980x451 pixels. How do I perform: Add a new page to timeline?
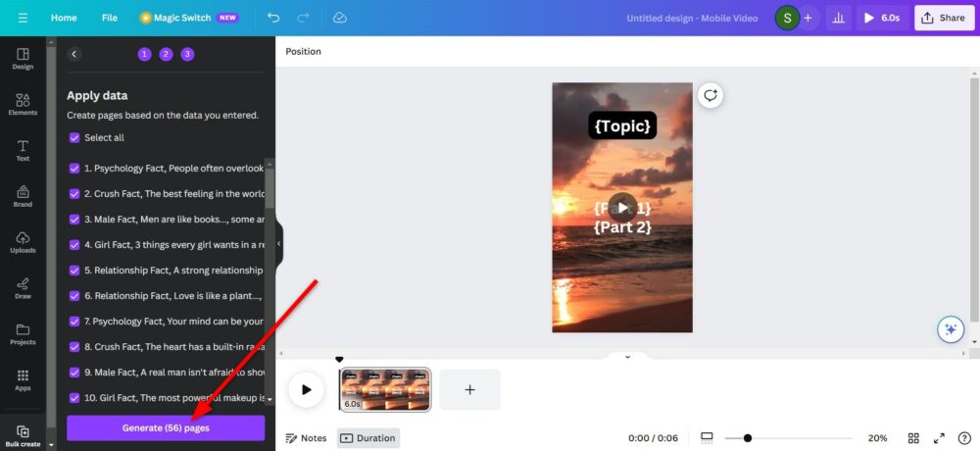(x=470, y=389)
